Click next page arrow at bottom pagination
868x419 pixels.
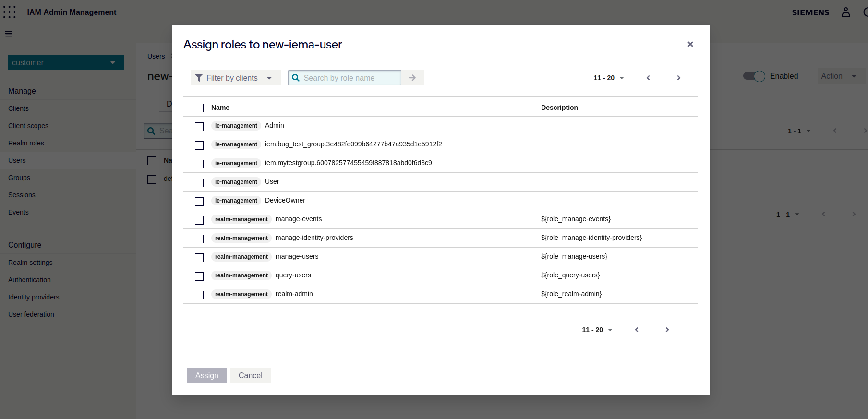tap(667, 330)
